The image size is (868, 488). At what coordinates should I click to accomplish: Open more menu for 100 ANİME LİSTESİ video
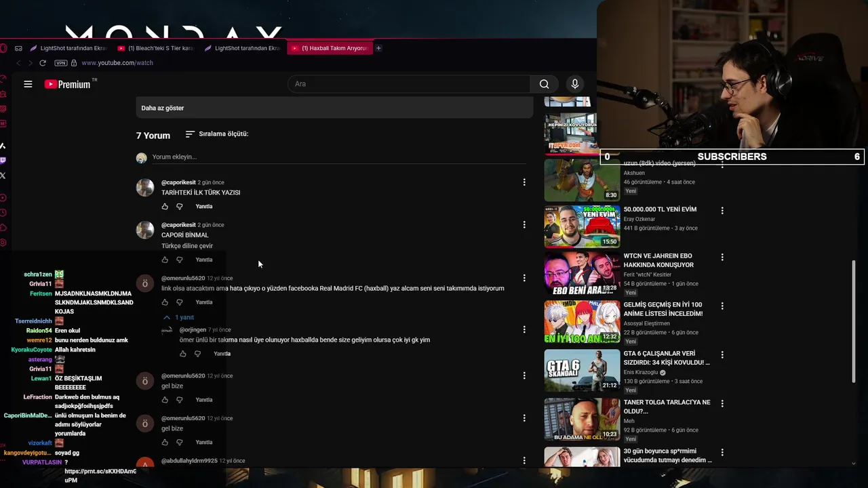click(x=722, y=306)
